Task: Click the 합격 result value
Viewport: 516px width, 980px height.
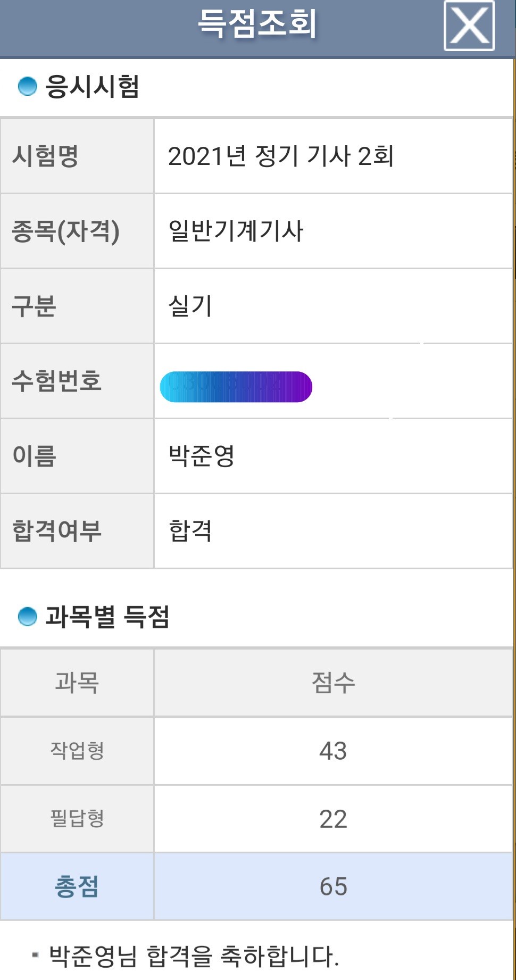Action: 190,531
